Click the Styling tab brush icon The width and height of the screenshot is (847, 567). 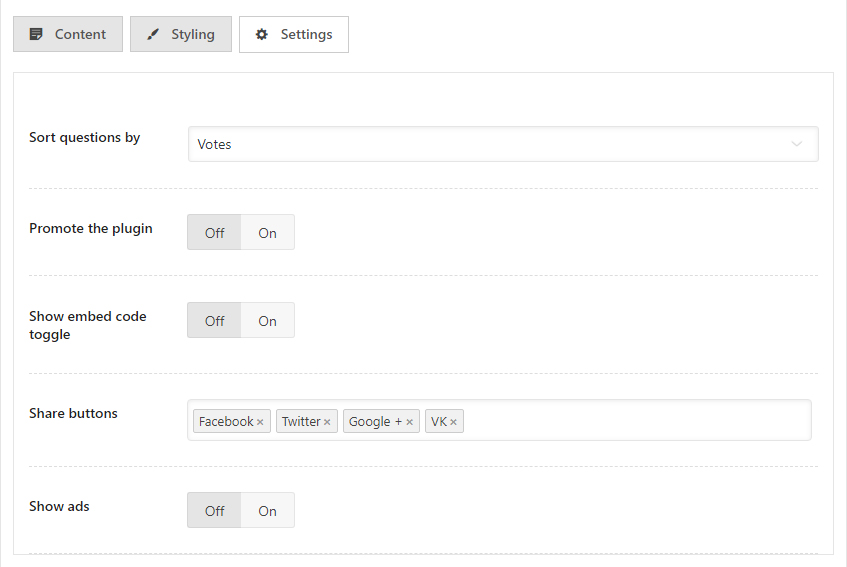[x=153, y=34]
